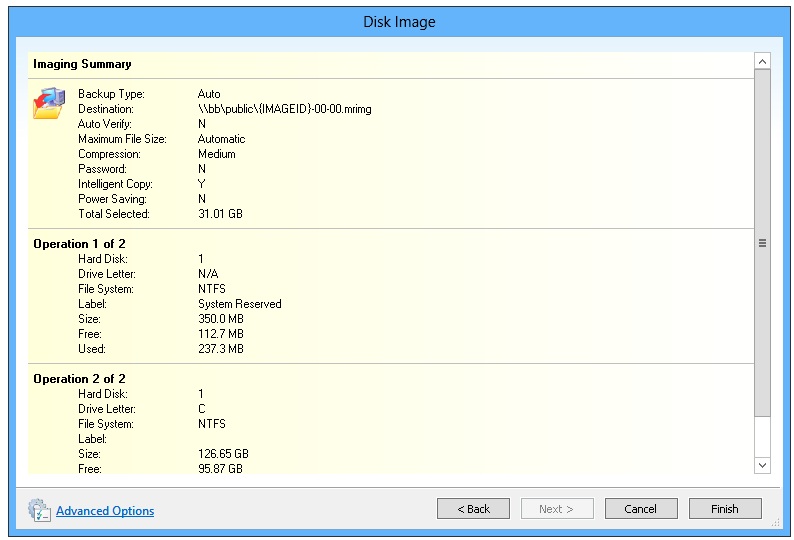Open the Advanced Options link
Viewport: 794px width, 540px height.
(x=105, y=511)
